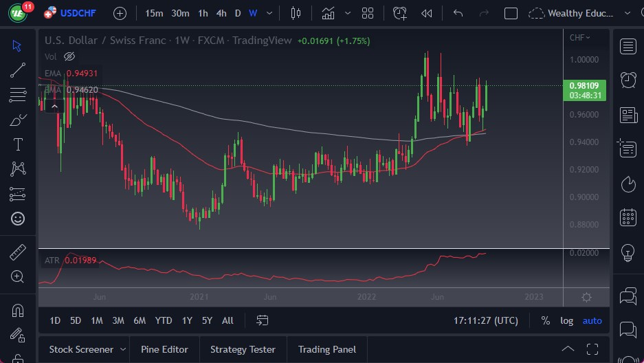The width and height of the screenshot is (644, 363).
Task: Toggle the log scale option
Action: tap(566, 320)
